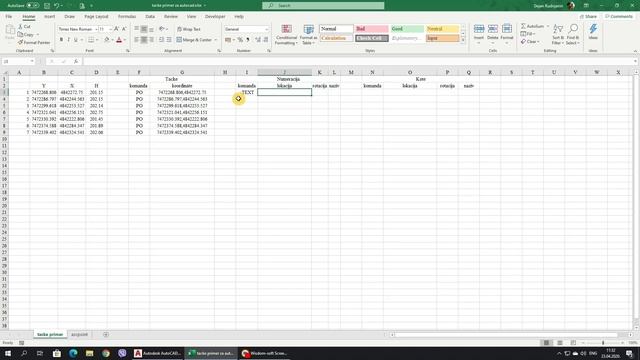
Task: Select the 'tacke primer' sheet tab
Action: pos(50,335)
